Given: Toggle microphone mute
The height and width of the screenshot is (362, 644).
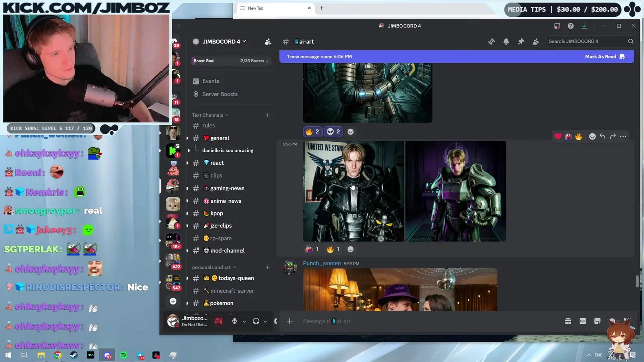Looking at the screenshot, I should [x=234, y=321].
